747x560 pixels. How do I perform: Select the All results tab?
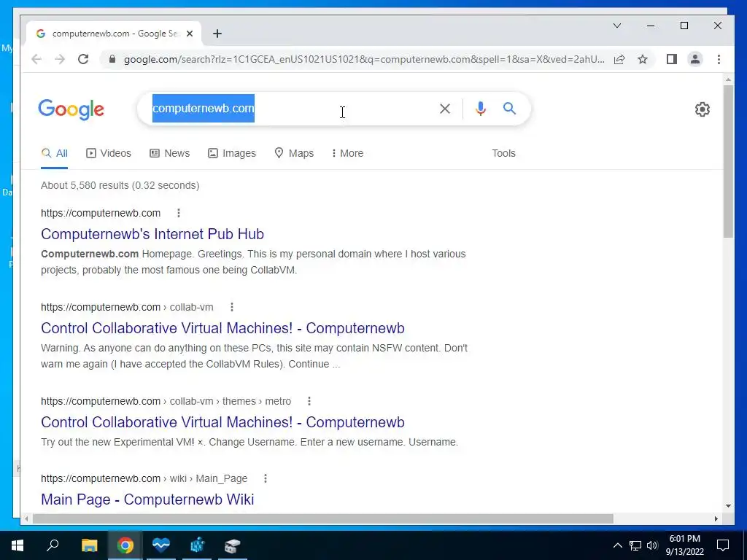pyautogui.click(x=54, y=153)
